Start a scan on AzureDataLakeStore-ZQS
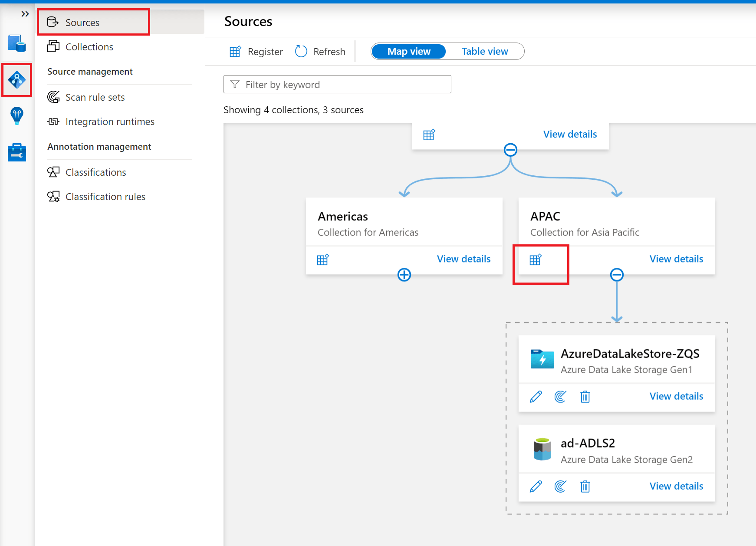This screenshot has width=756, height=546. (560, 396)
